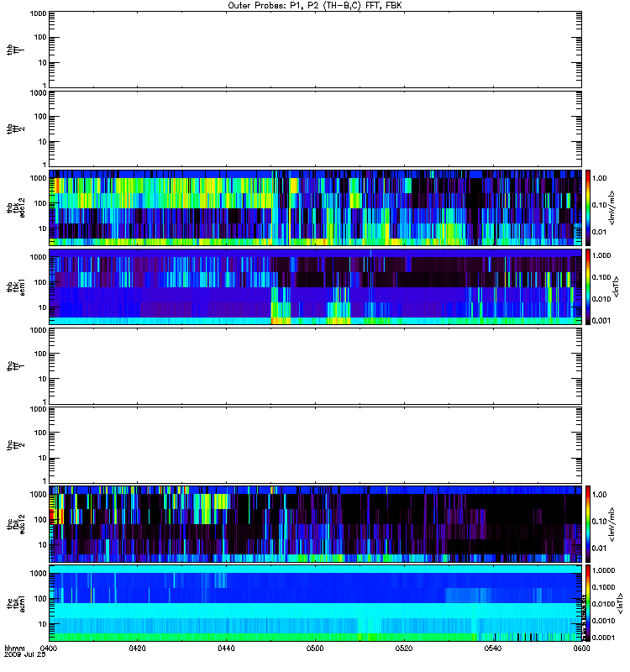Click '0.0100' on thc scm1 color scale
The width and height of the screenshot is (630, 672).
click(603, 604)
